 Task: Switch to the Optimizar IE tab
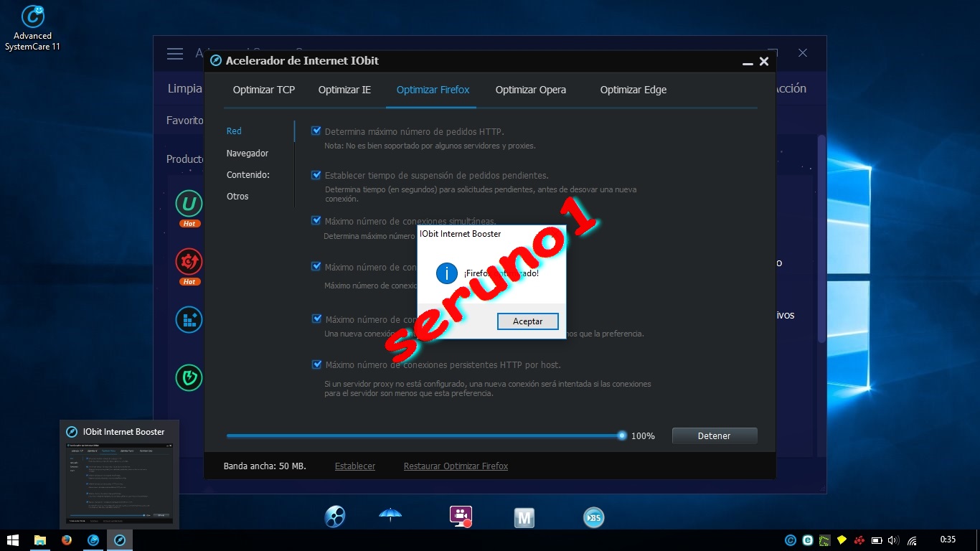[344, 90]
